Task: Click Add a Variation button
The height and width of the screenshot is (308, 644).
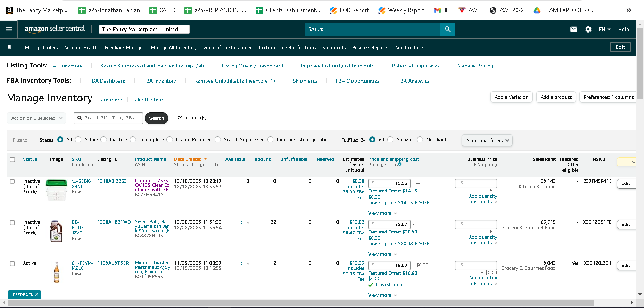Action: pos(512,97)
